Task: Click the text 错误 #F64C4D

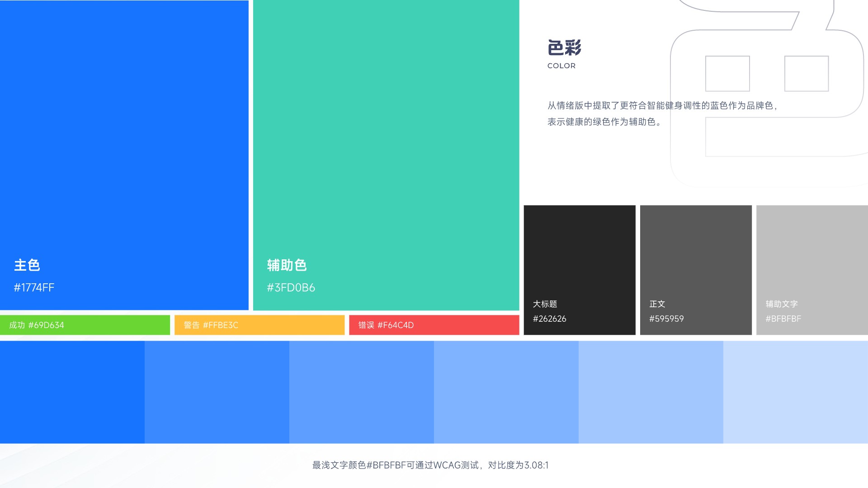Action: coord(386,325)
